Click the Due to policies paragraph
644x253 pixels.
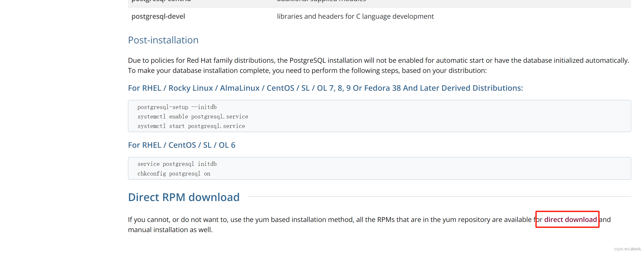point(378,60)
